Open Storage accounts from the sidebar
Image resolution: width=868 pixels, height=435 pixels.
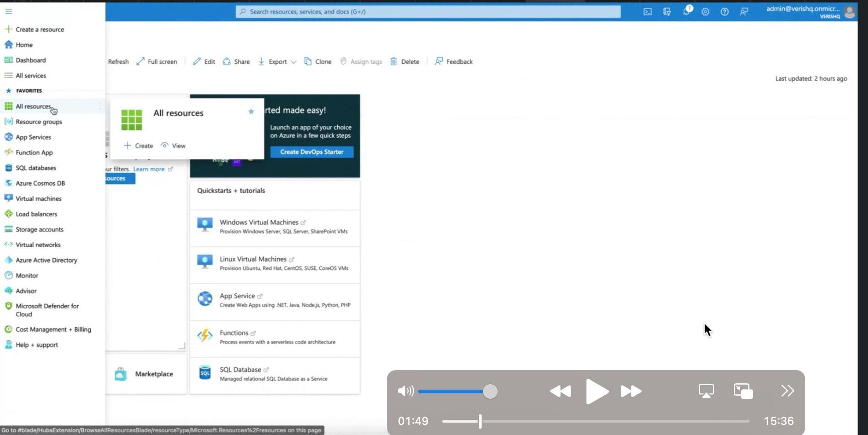(x=39, y=229)
